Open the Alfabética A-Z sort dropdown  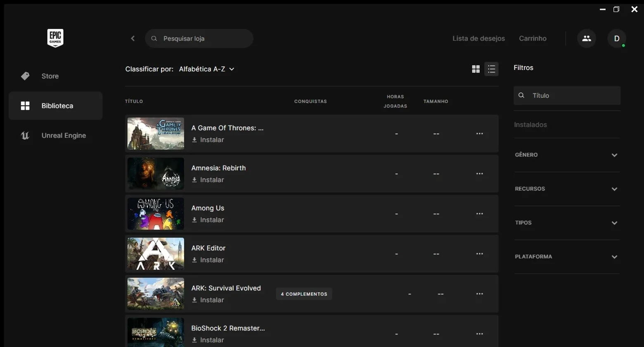click(x=206, y=69)
